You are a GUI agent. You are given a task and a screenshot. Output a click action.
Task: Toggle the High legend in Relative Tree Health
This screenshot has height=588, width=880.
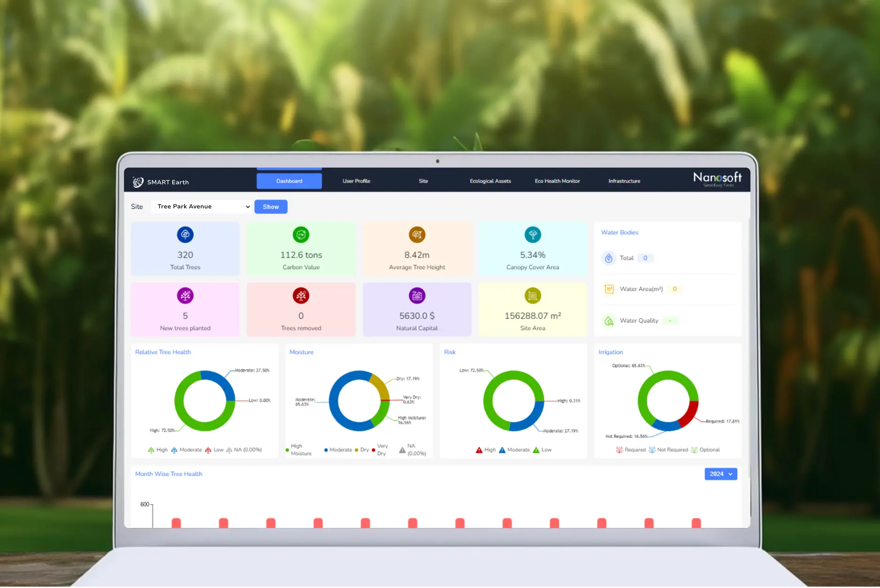point(158,450)
